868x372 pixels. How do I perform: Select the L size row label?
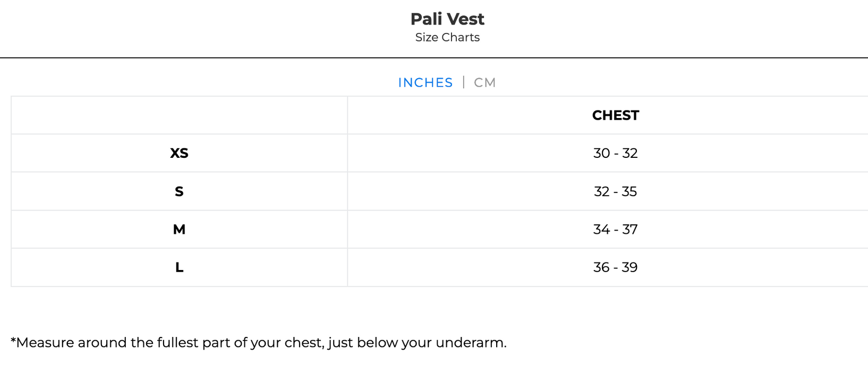[x=179, y=267]
